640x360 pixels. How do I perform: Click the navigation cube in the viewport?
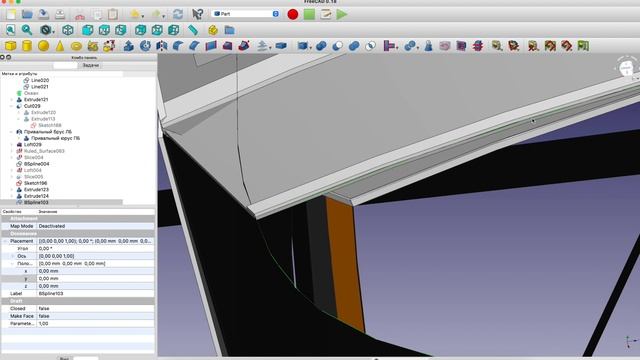(x=626, y=69)
